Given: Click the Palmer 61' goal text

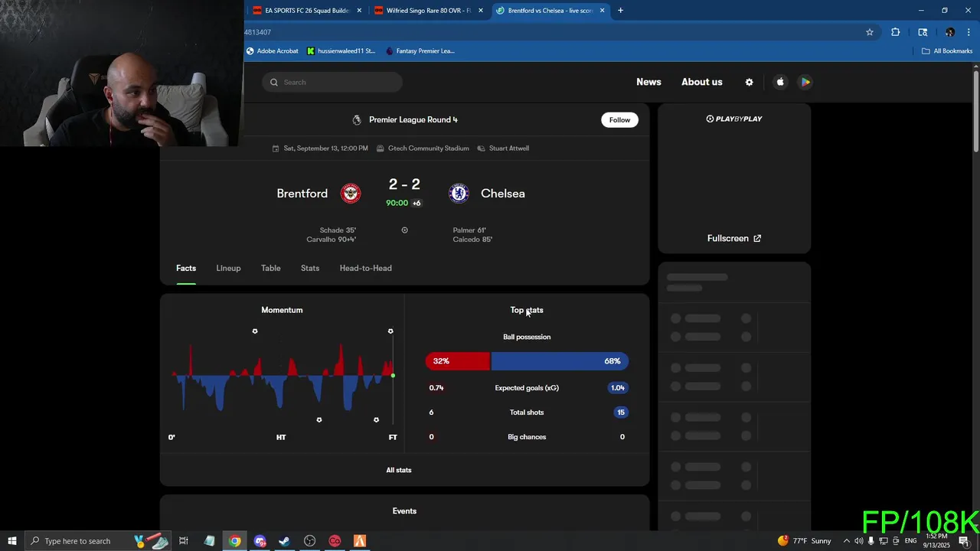Looking at the screenshot, I should coord(469,230).
